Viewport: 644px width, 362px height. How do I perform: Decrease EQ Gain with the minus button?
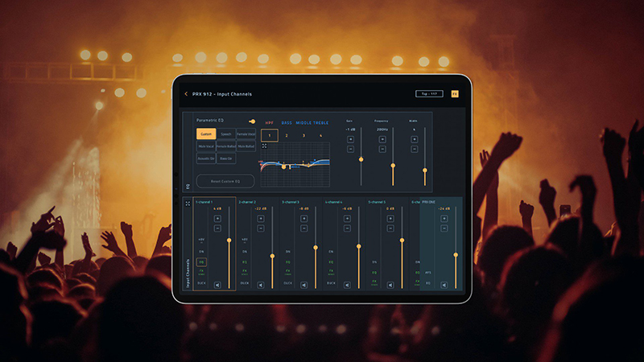350,149
